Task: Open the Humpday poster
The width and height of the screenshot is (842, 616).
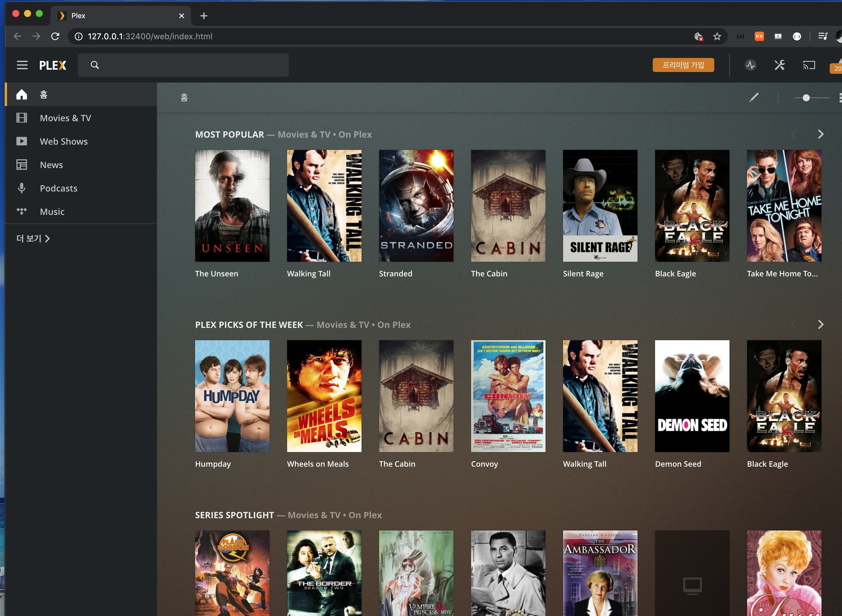Action: pos(232,396)
